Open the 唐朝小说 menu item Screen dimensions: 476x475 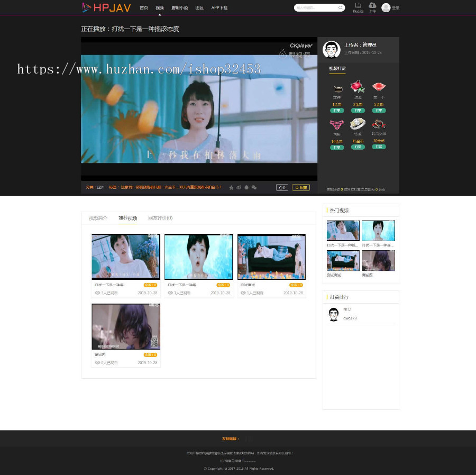point(180,8)
